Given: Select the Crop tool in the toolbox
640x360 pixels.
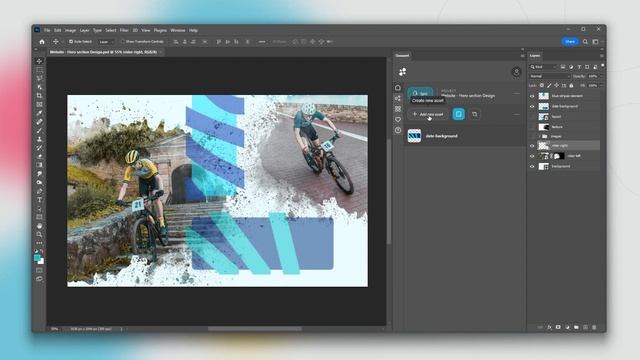Looking at the screenshot, I should [39, 96].
